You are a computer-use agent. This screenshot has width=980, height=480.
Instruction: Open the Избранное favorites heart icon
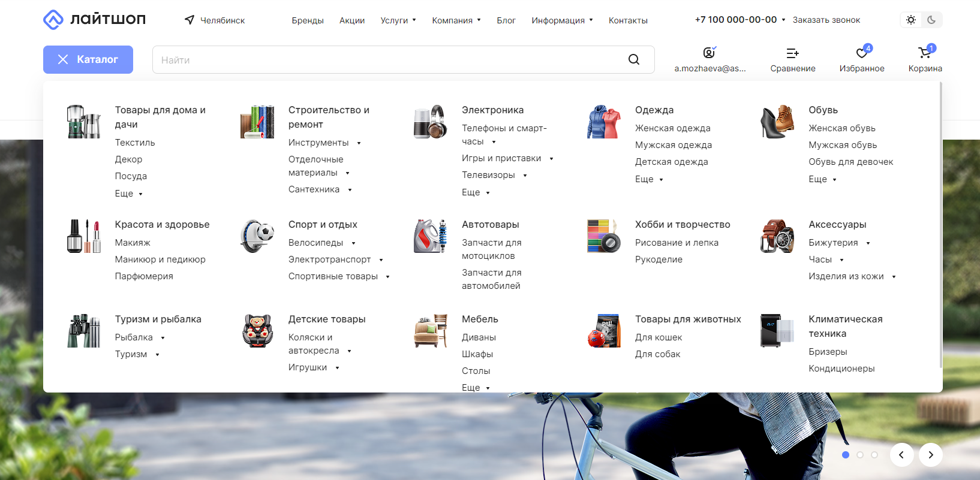[862, 53]
